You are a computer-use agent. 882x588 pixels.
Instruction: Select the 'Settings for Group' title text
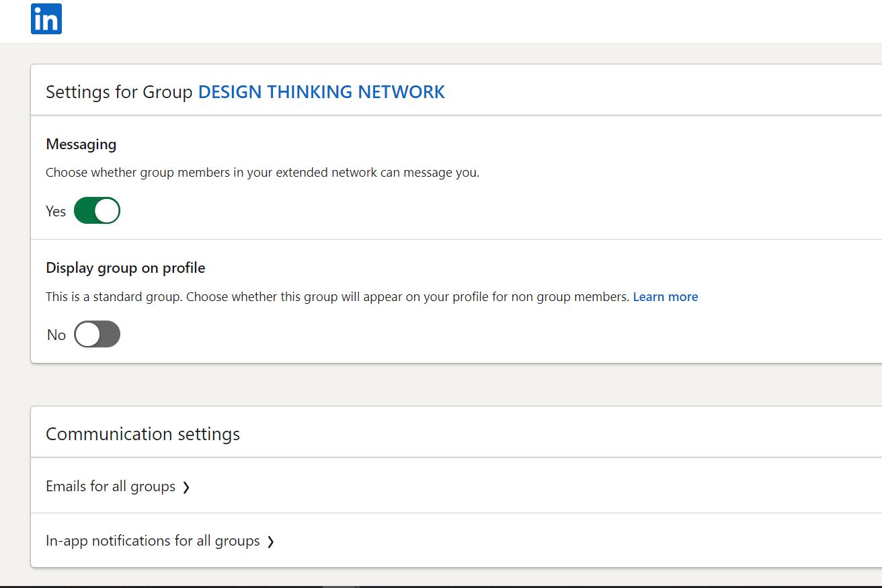click(119, 92)
